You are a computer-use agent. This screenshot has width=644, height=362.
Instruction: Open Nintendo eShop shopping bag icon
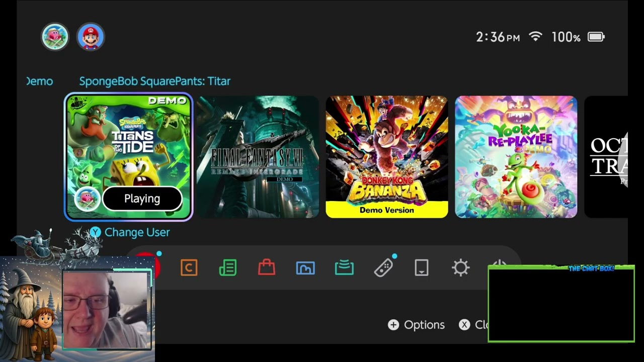267,267
